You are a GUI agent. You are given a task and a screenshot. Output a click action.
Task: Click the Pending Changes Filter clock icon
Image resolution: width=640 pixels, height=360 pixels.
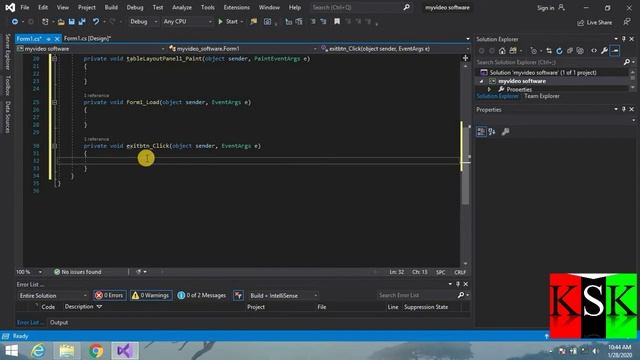tap(533, 51)
